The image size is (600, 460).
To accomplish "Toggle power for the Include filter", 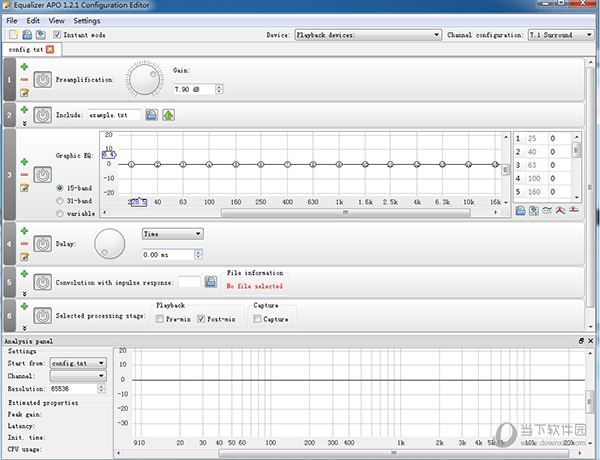I will [x=42, y=115].
